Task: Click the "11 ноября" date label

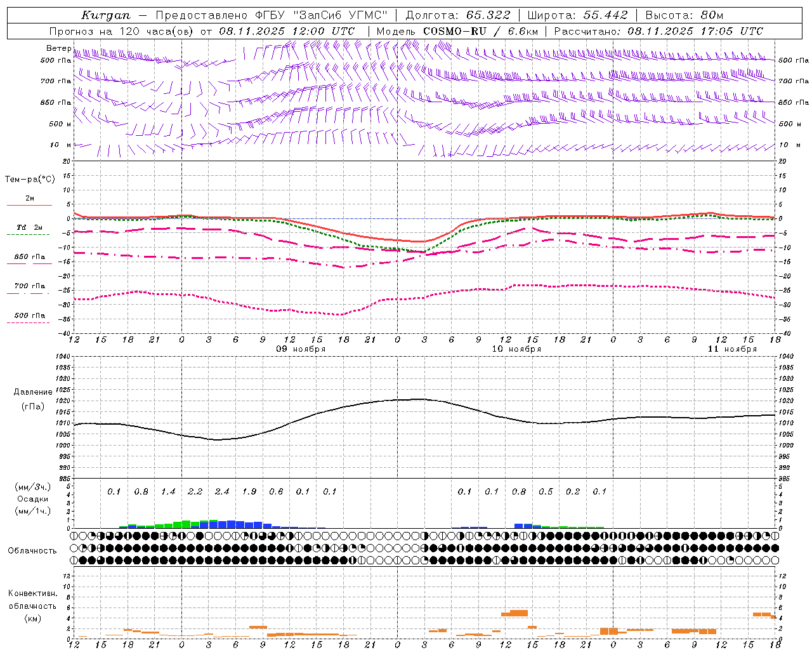Action: point(732,349)
